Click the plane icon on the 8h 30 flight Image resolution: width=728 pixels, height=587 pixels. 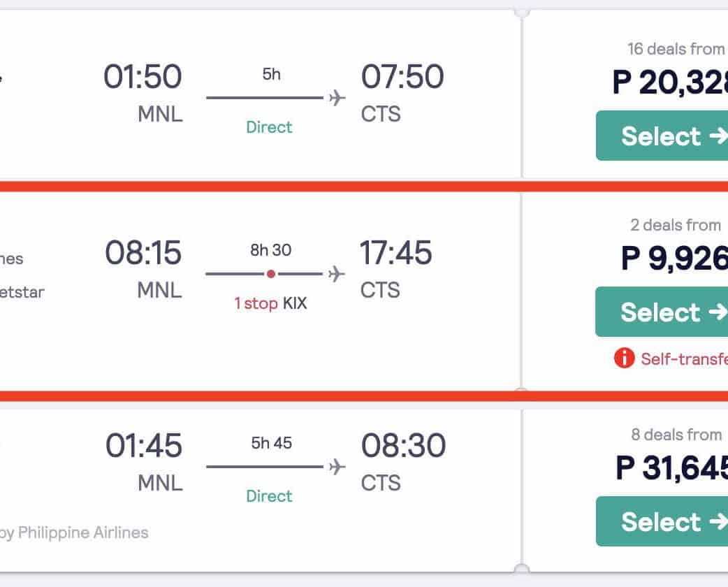point(337,274)
